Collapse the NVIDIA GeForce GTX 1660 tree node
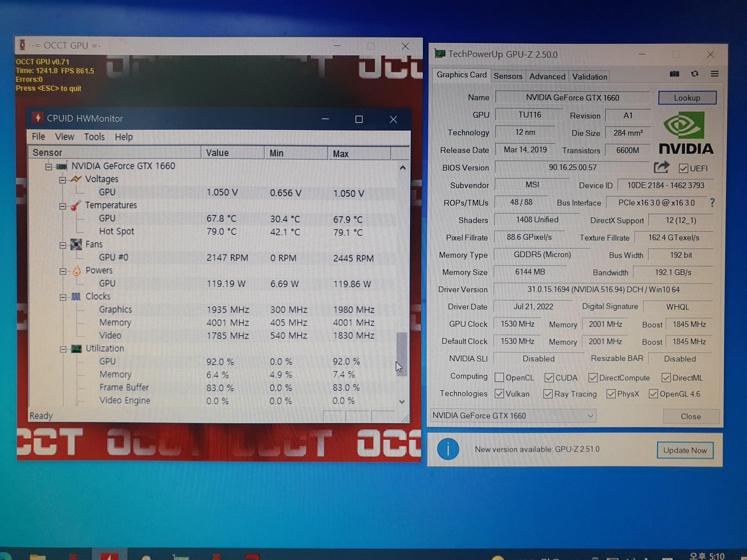This screenshot has height=560, width=747. [48, 167]
